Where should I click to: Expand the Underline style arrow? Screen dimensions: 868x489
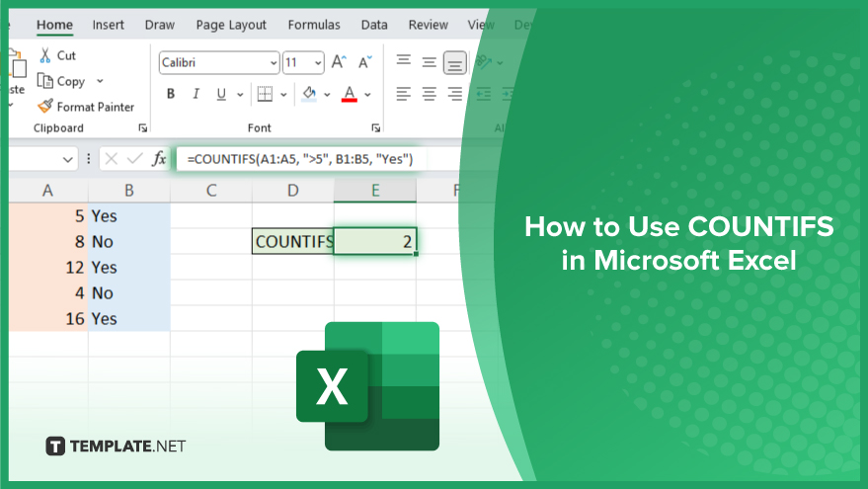[240, 95]
